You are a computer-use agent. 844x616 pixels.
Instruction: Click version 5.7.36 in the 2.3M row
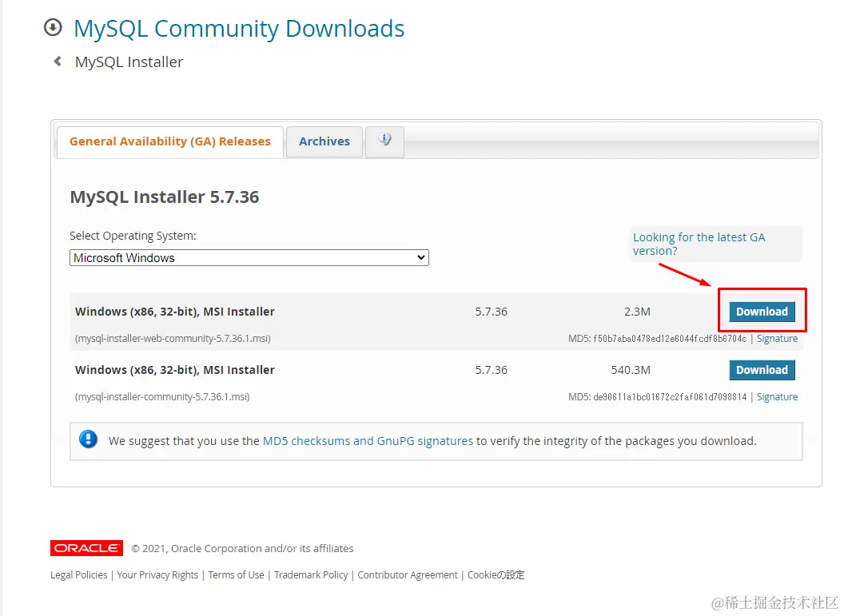pyautogui.click(x=491, y=312)
